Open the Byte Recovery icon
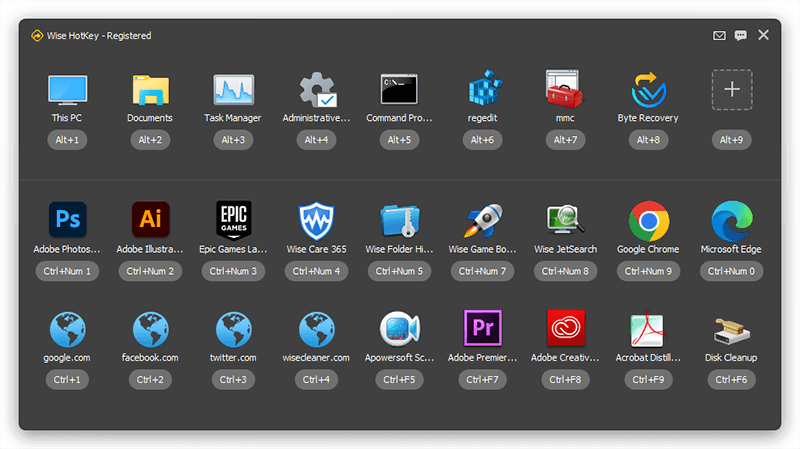 648,90
